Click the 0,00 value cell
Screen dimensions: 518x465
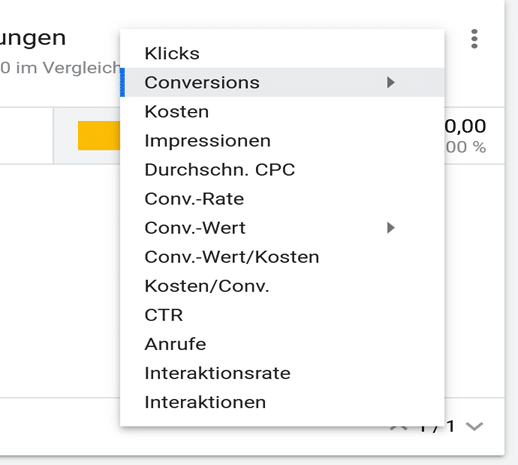466,126
